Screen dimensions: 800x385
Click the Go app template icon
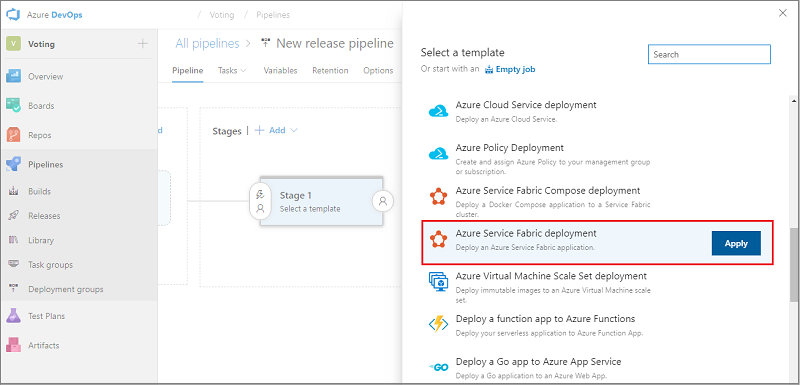click(x=438, y=367)
